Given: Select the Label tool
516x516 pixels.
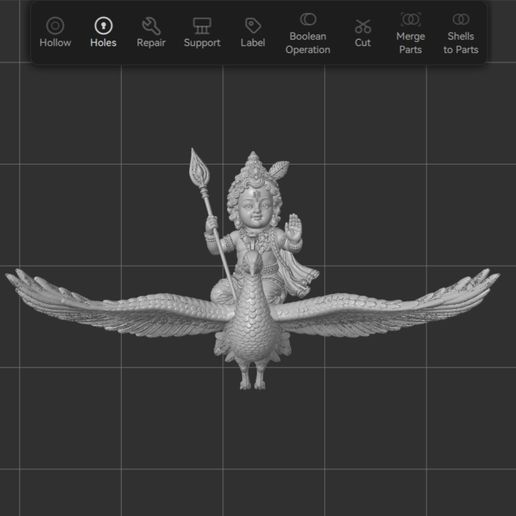Looking at the screenshot, I should point(253,33).
